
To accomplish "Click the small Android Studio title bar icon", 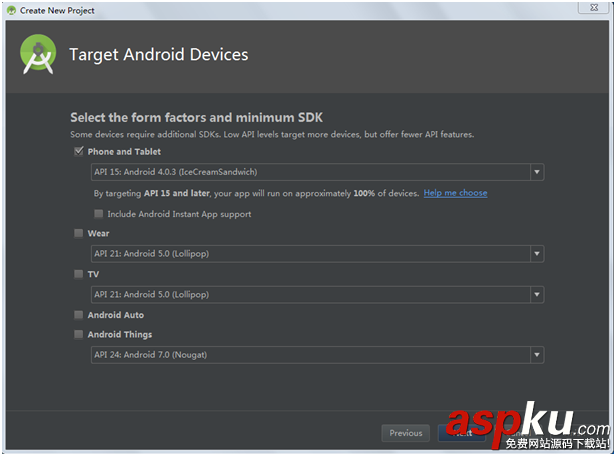I will [11, 11].
